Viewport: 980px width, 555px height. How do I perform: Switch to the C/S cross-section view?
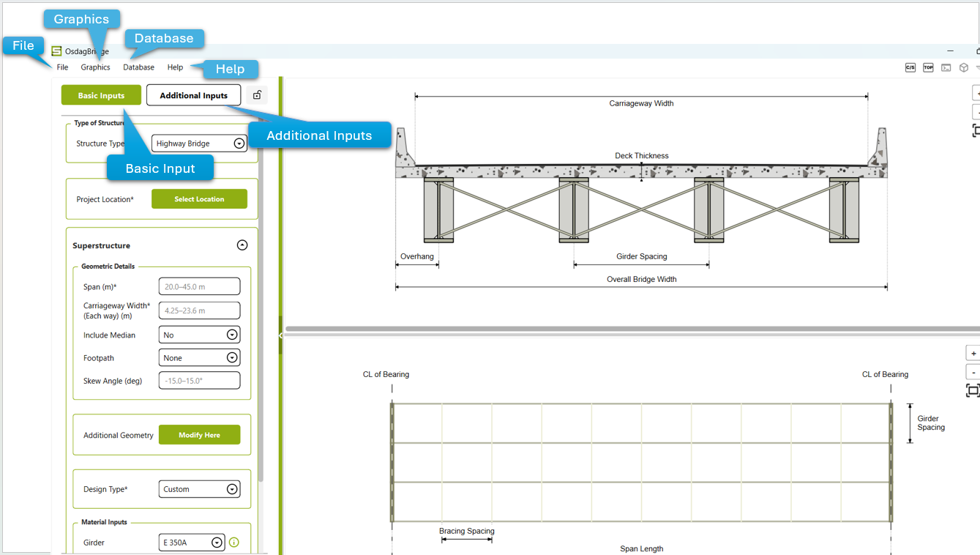click(910, 67)
